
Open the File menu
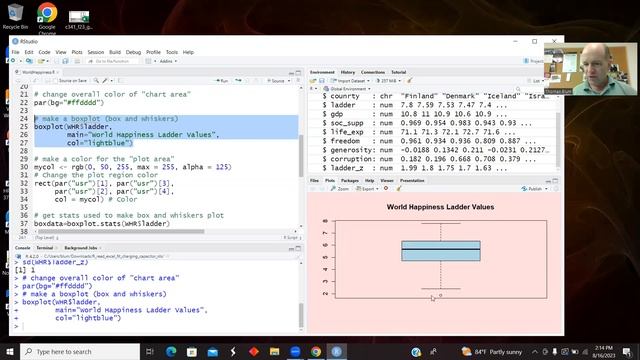(16, 52)
